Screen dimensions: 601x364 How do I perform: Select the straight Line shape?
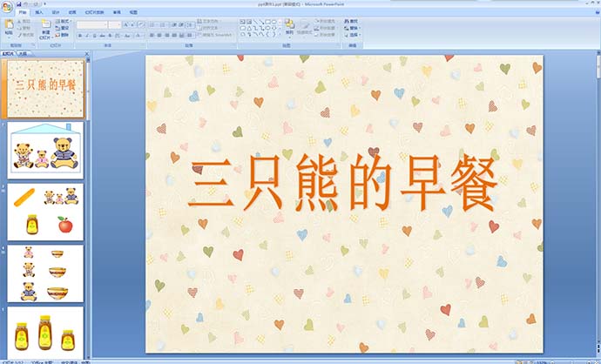click(255, 22)
